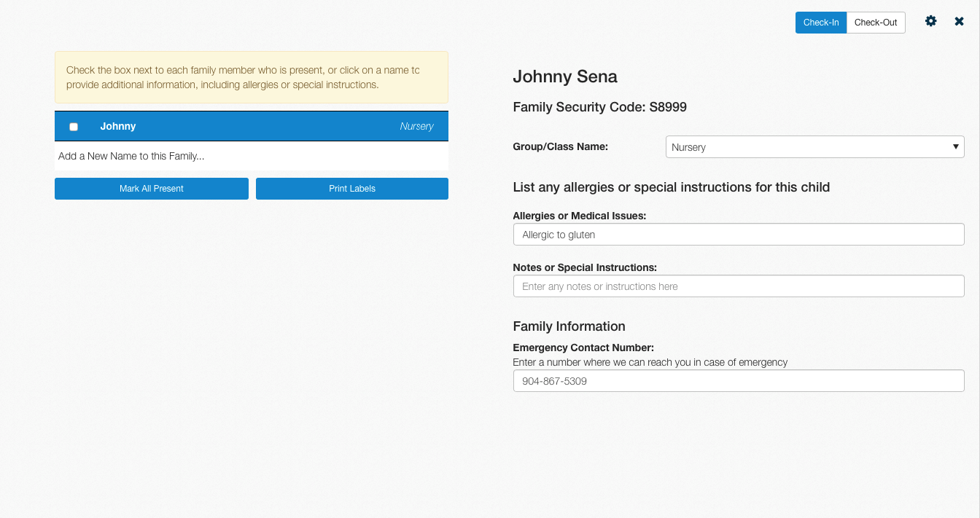Screen dimensions: 980x518
Task: Click the Group/Class Name label
Action: 560,146
